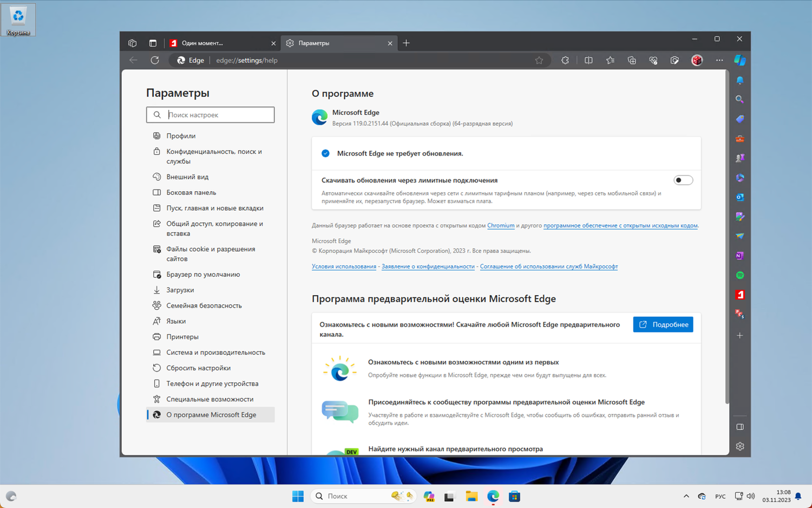Open sidebar Search magnifier
This screenshot has height=508, width=812.
coord(740,100)
